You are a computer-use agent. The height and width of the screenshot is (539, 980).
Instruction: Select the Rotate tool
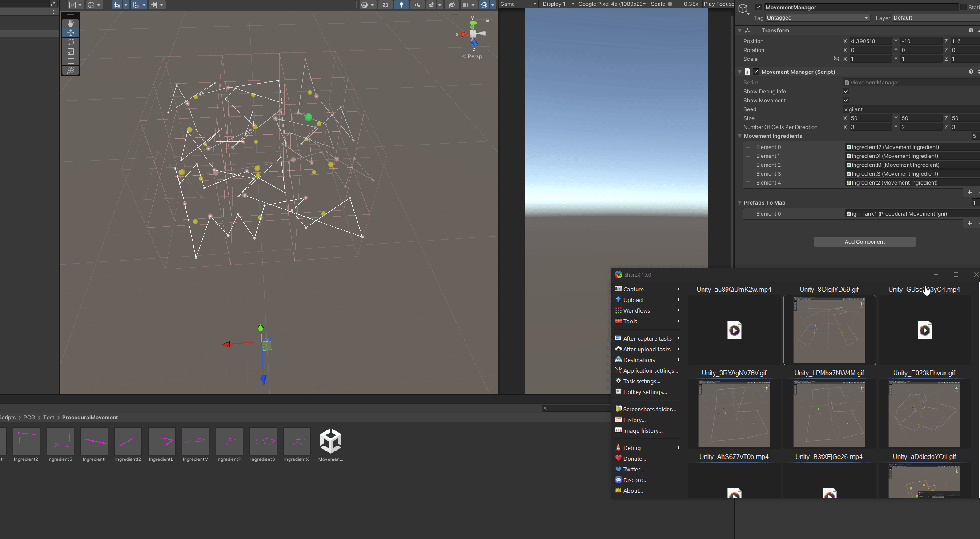coord(71,42)
